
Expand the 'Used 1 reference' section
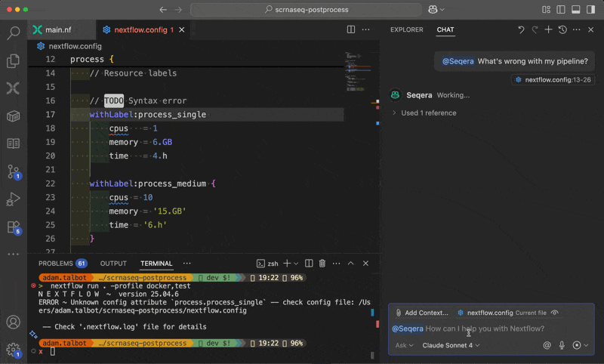[x=428, y=113]
